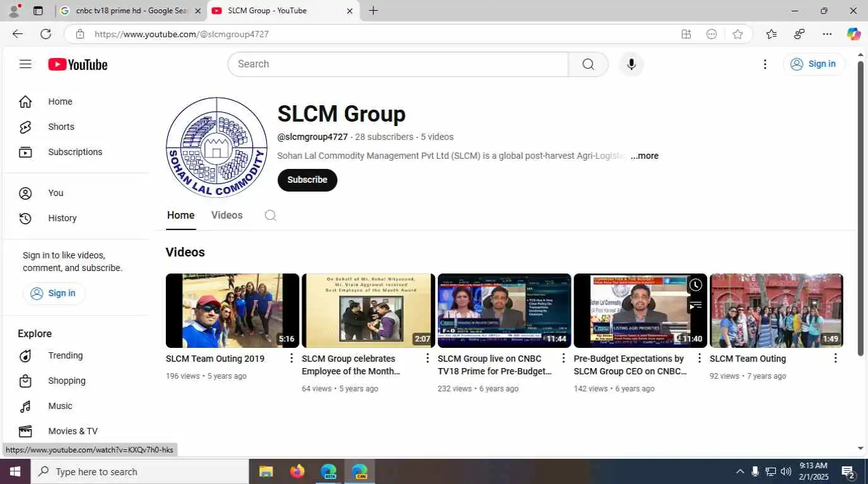
Task: Click the search magnifier button
Action: [588, 64]
